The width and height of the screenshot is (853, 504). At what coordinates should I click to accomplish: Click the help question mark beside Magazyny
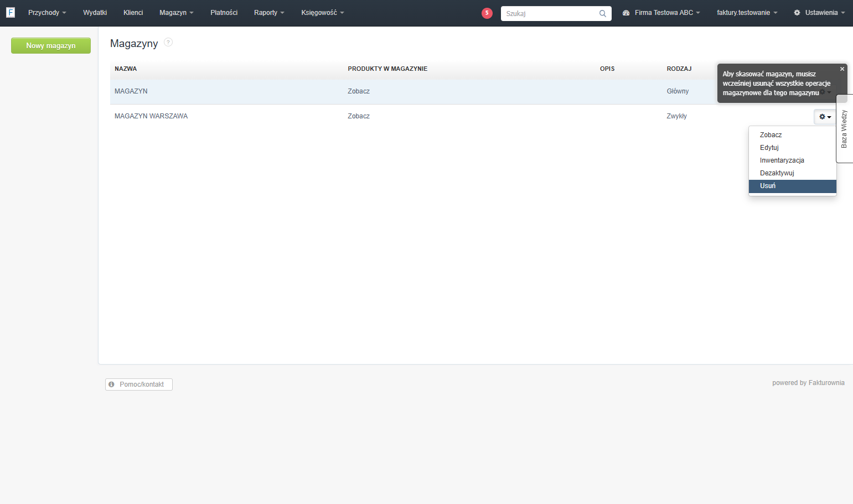tap(168, 42)
